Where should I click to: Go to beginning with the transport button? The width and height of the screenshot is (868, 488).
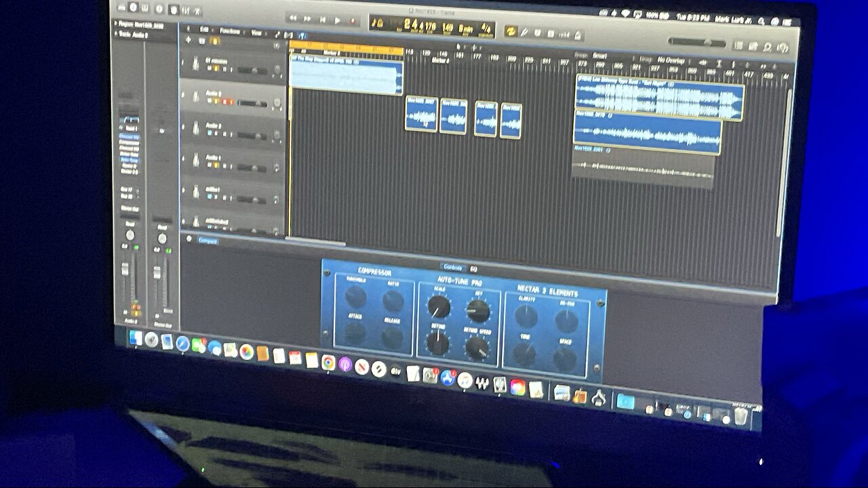coord(323,19)
